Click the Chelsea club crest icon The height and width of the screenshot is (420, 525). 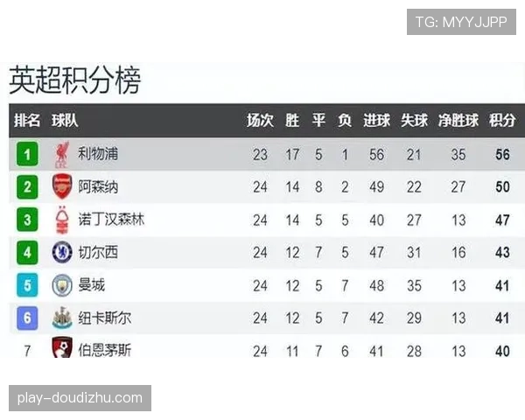point(61,253)
